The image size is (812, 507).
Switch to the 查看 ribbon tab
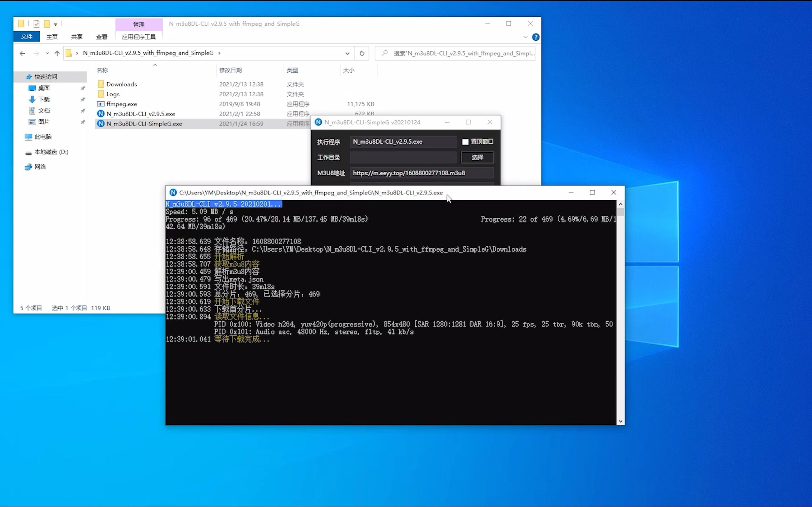tap(101, 36)
